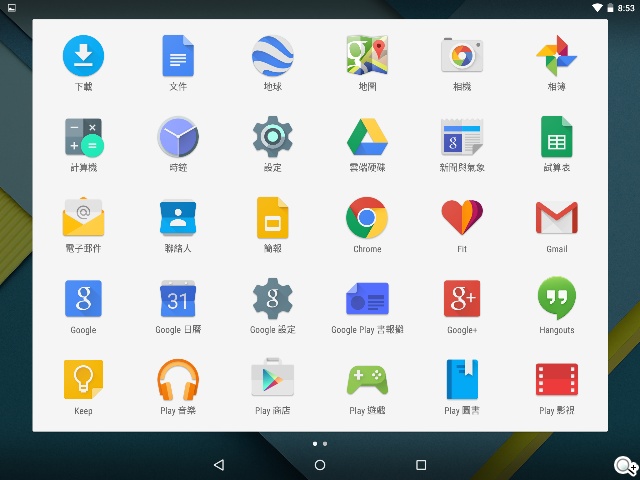Launch Google Slides (簡報)
Screen dimensions: 640x480
[273, 218]
